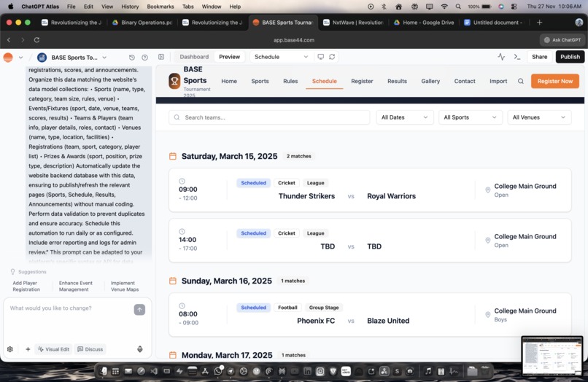Choose the Add Player Registration suggestion
The height and width of the screenshot is (382, 588).
(26, 286)
